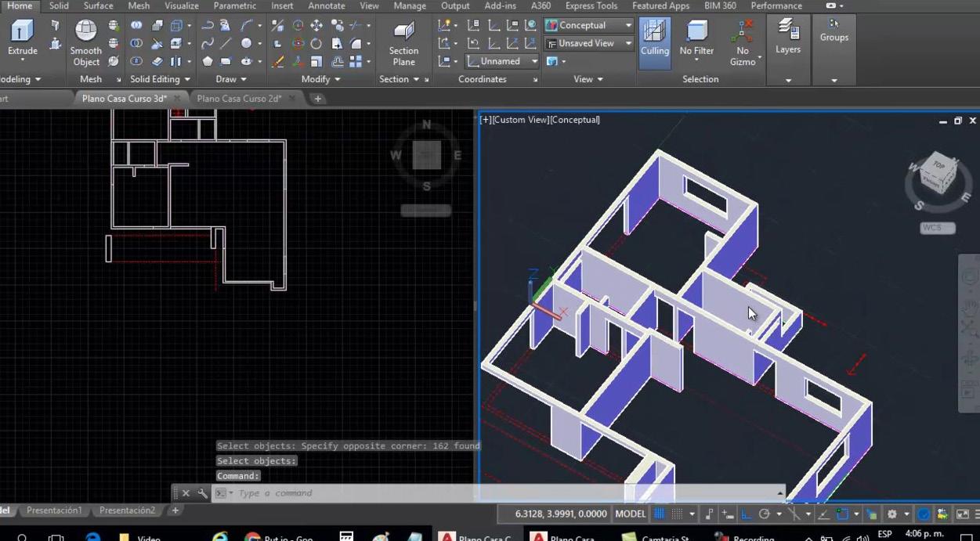Click the coordinates readout in status bar

click(561, 514)
